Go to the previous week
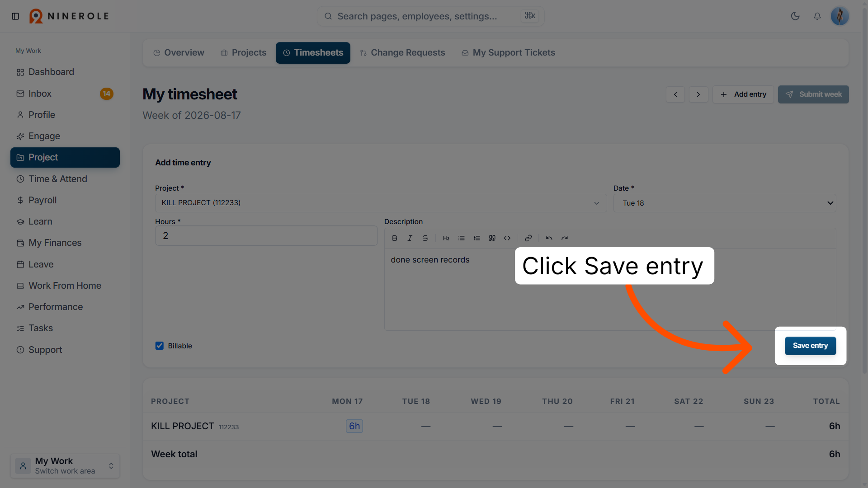Screen dimensions: 868x488 click(675, 94)
